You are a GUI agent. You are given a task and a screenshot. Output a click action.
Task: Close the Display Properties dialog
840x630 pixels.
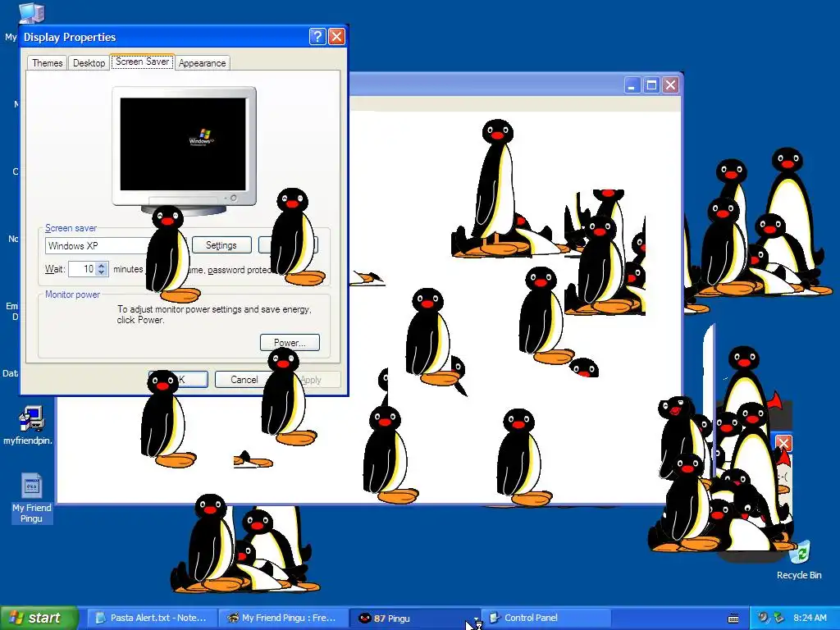point(336,36)
